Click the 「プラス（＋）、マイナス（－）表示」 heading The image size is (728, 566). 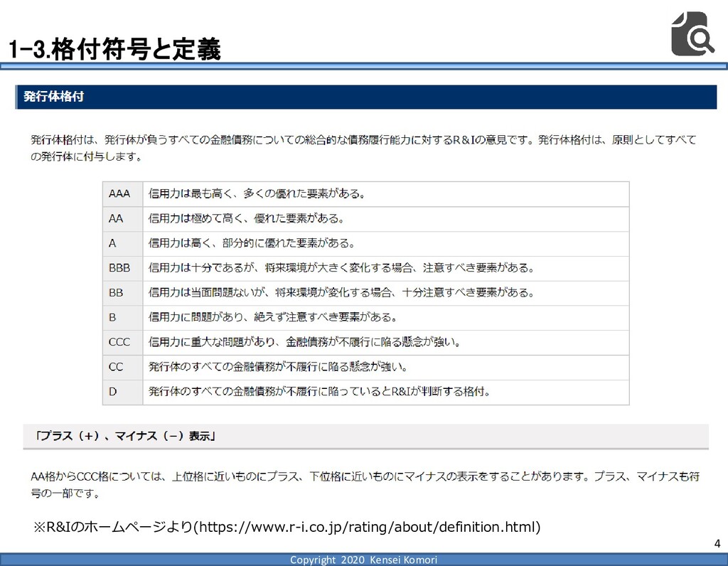(126, 436)
